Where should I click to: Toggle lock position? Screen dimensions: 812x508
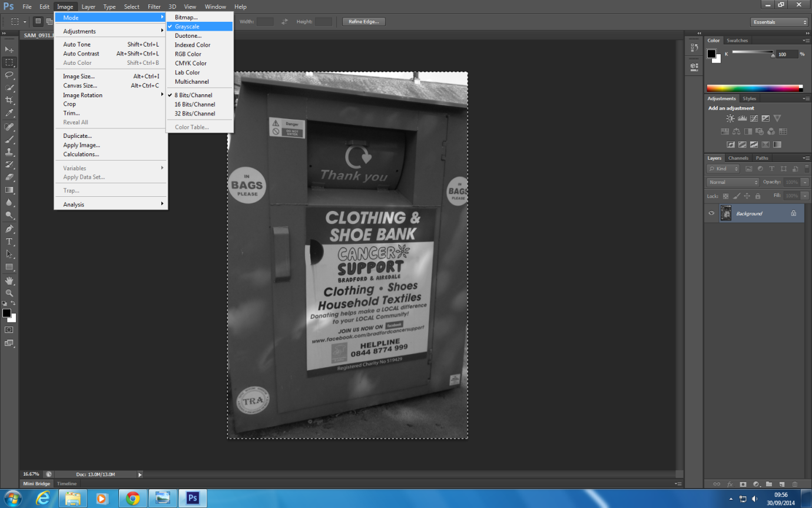(747, 196)
